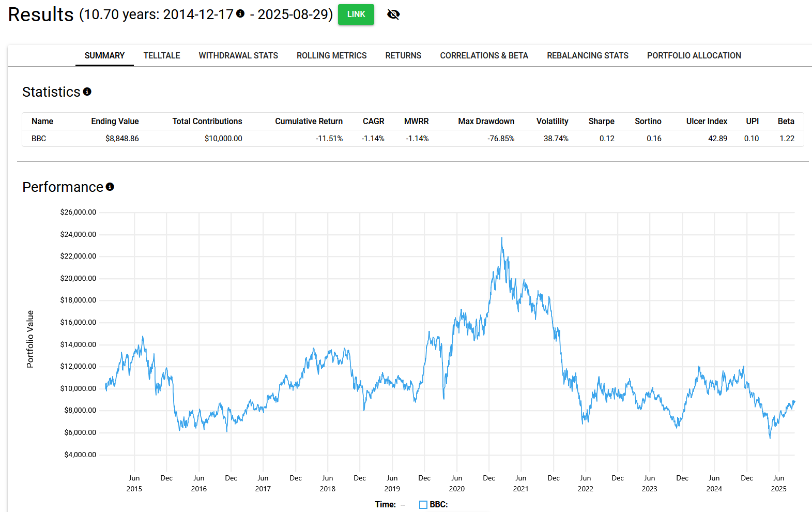
Task: Click the green LINK button
Action: tap(356, 14)
